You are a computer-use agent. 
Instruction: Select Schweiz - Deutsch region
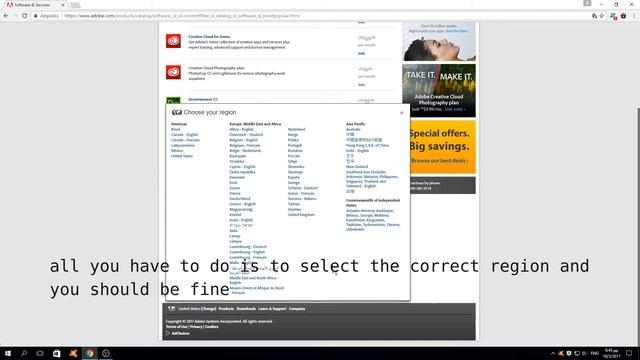pos(302,188)
